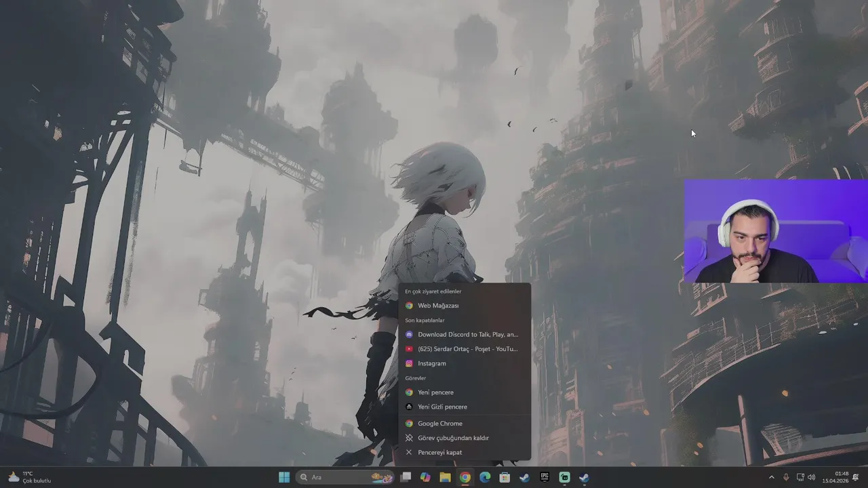Open Microsoft Store from the taskbar

point(505,477)
